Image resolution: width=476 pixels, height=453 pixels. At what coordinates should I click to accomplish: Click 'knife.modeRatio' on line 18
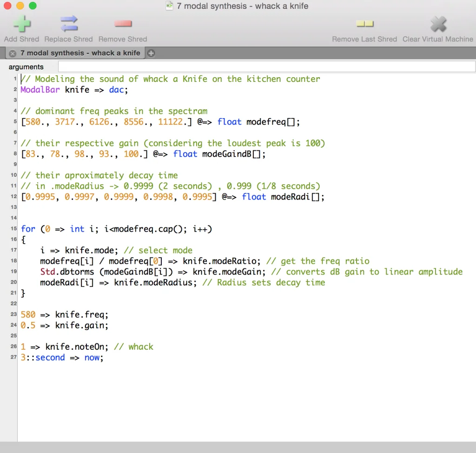219,261
